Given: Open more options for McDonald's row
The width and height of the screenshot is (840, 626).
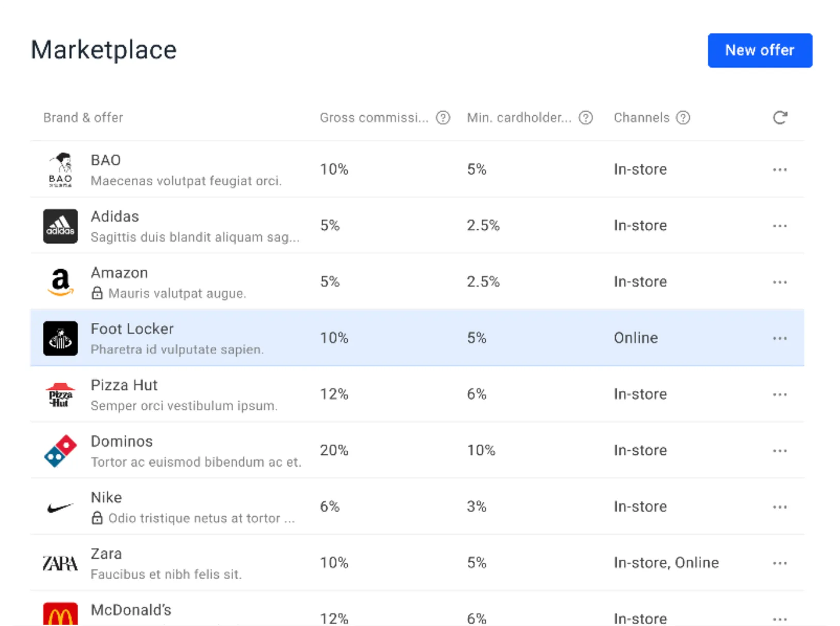Looking at the screenshot, I should pos(780,619).
